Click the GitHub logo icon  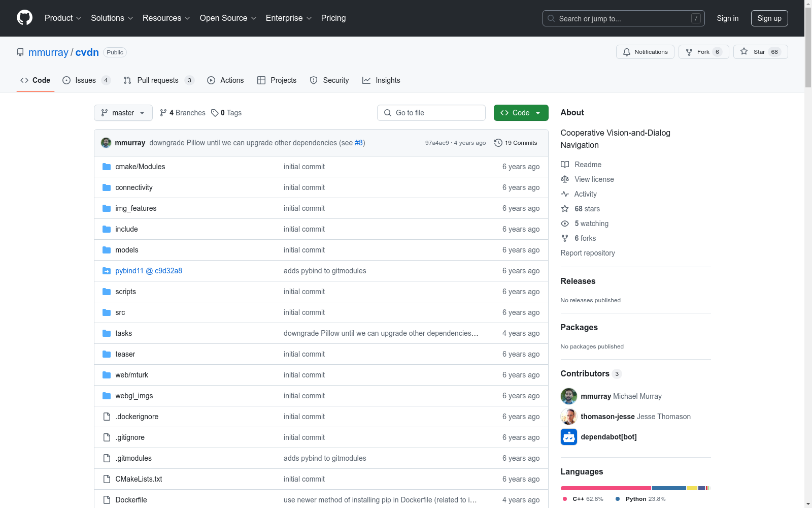(x=24, y=18)
